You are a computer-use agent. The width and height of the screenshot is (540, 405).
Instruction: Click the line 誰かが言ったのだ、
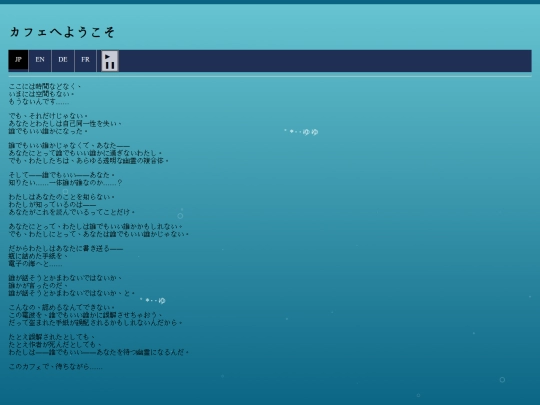click(38, 285)
